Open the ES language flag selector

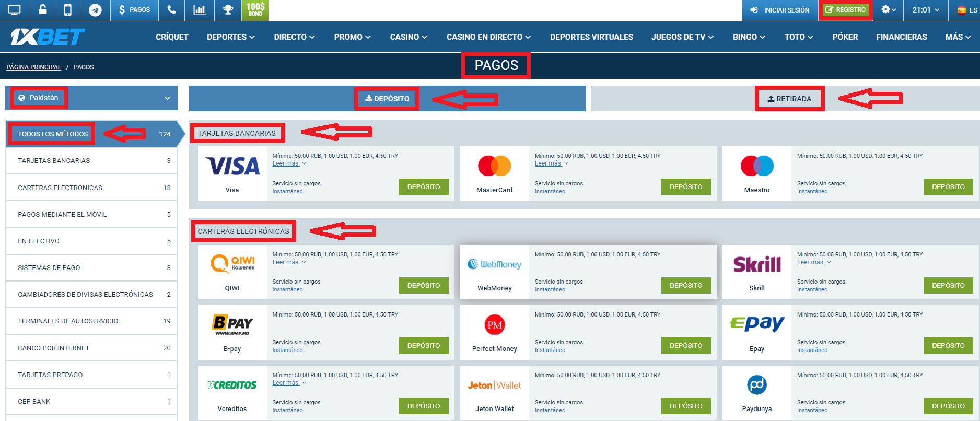point(967,10)
